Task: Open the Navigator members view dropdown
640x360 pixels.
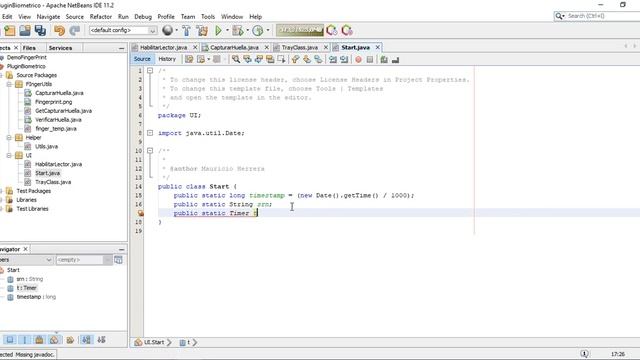Action: coord(49,260)
